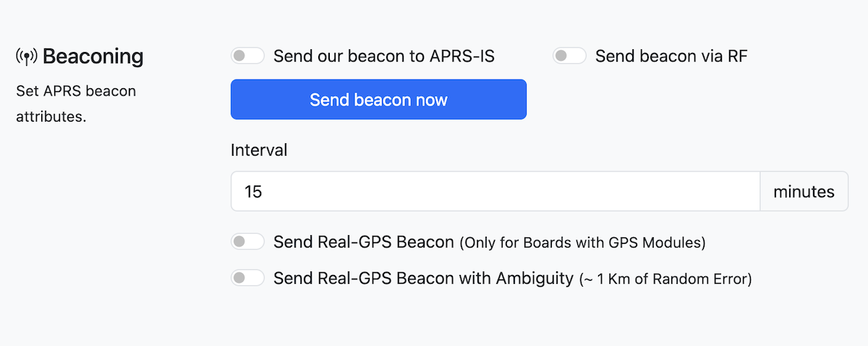The width and height of the screenshot is (868, 346).
Task: Click the word 'APRS-IS' in first option
Action: click(x=463, y=56)
